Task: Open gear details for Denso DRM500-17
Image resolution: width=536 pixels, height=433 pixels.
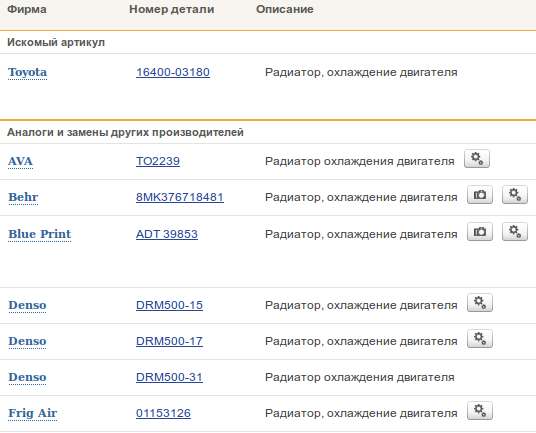Action: pos(480,339)
